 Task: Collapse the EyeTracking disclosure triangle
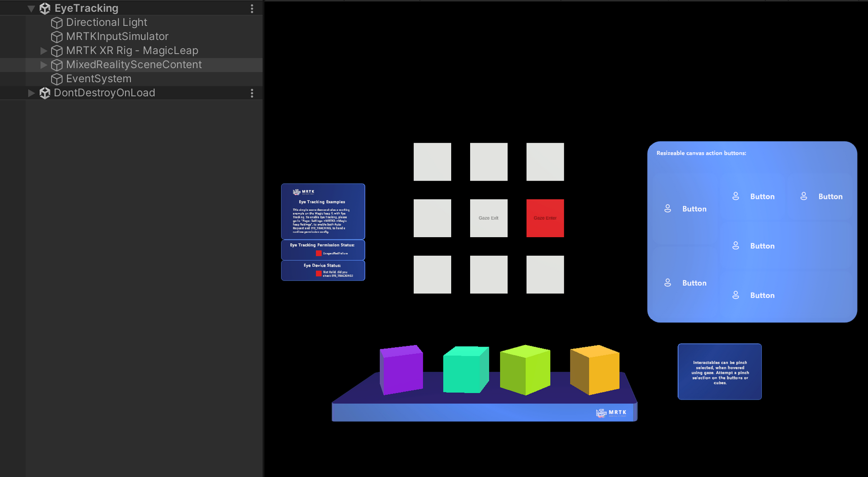point(31,8)
